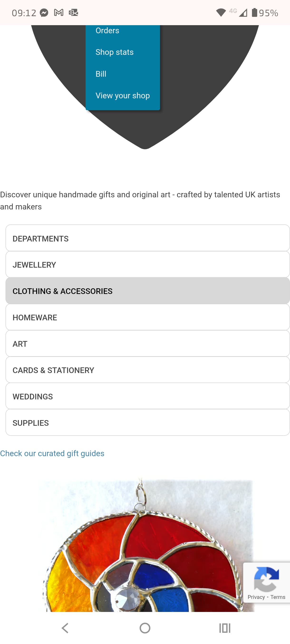290x644 pixels.
Task: Expand Clothing & Accessories category
Action: pos(147,291)
